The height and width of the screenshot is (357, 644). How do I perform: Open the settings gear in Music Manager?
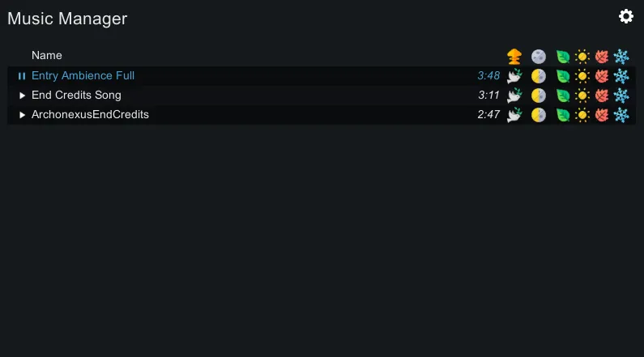[626, 16]
